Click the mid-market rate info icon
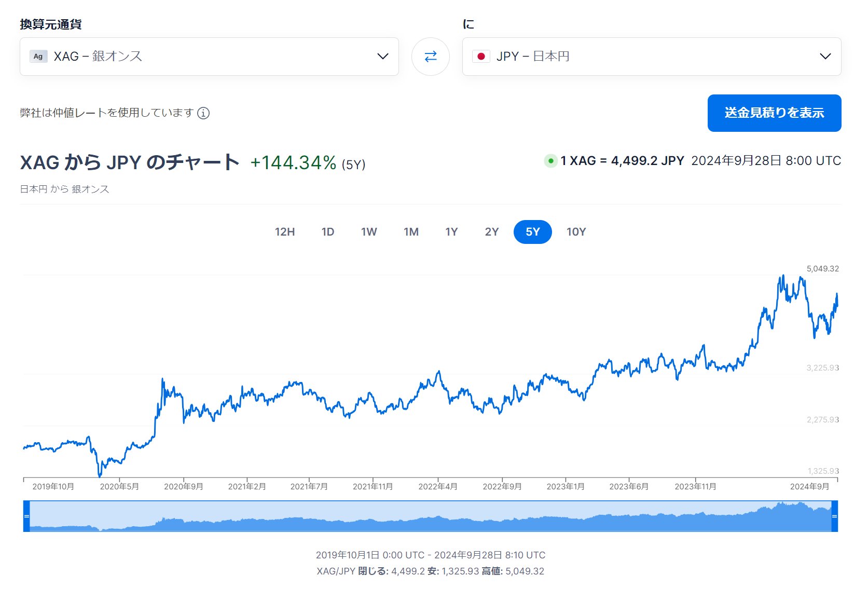The image size is (868, 589). 203,113
